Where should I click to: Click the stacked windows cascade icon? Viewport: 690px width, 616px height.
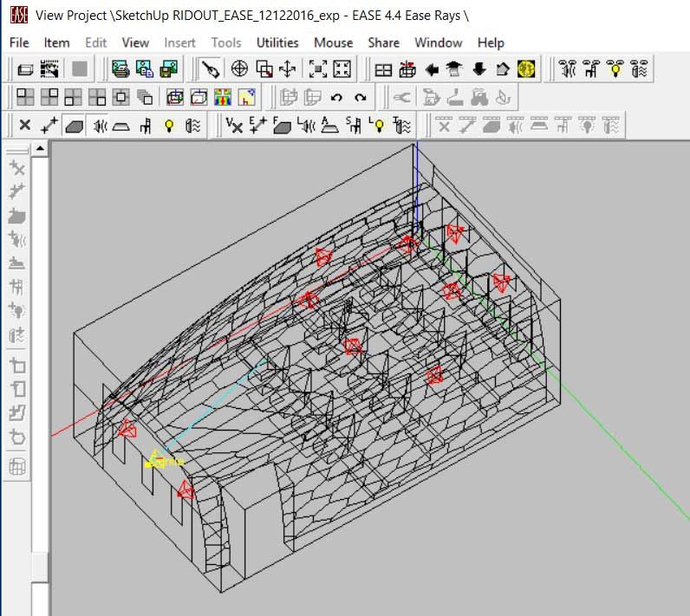tap(145, 97)
